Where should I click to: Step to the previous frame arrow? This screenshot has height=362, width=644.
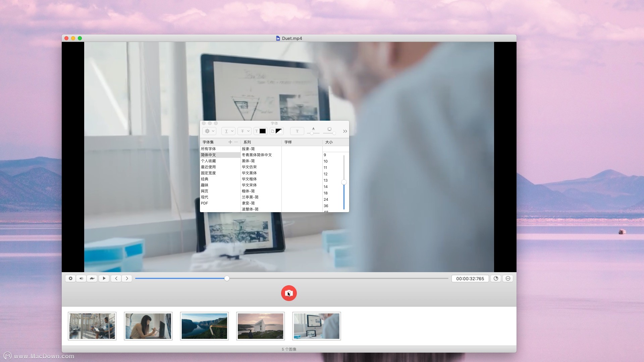click(x=116, y=279)
